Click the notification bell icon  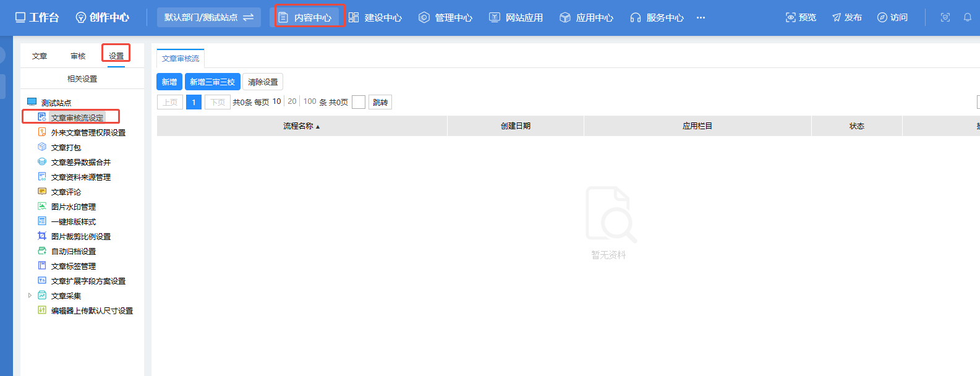[968, 17]
